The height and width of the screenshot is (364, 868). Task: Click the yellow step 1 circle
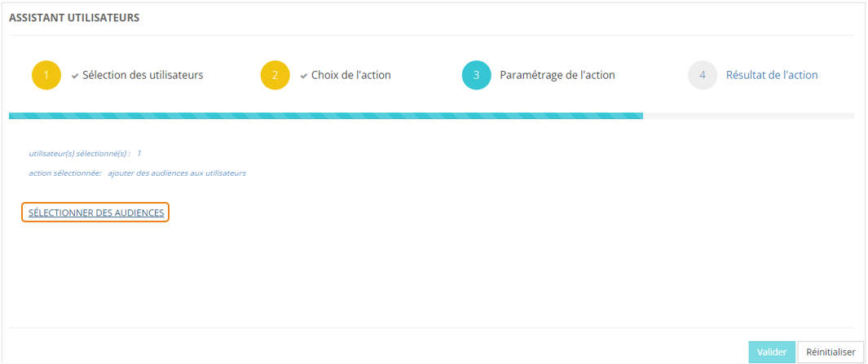[x=46, y=75]
